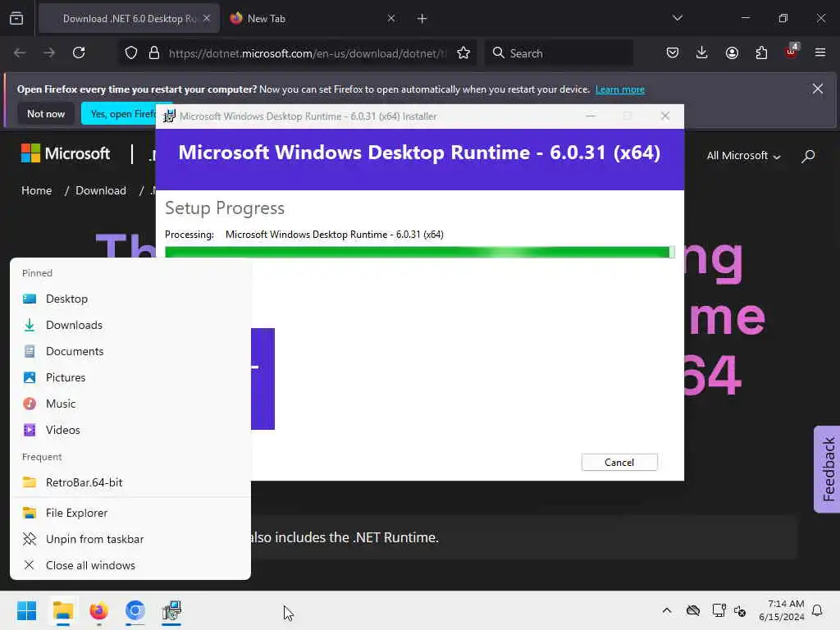Open Downloads from jump list
The image size is (840, 630).
130,325
